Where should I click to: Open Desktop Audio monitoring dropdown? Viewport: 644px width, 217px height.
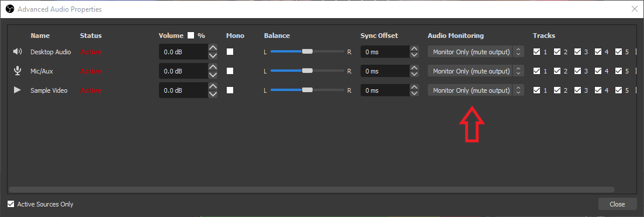coord(476,52)
